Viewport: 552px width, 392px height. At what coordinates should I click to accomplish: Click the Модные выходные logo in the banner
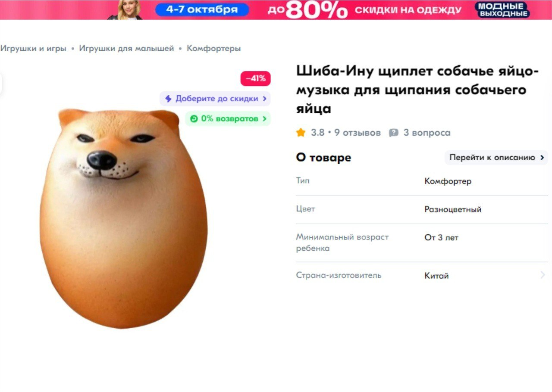coord(502,9)
